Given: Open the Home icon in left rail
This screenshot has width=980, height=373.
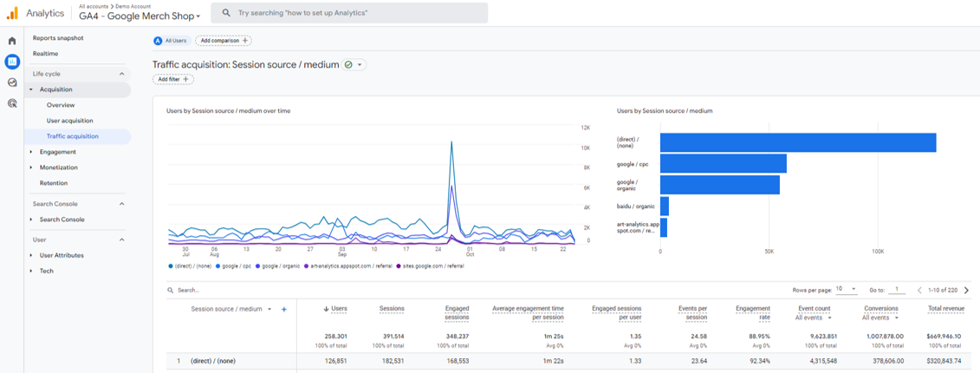Looking at the screenshot, I should tap(12, 42).
